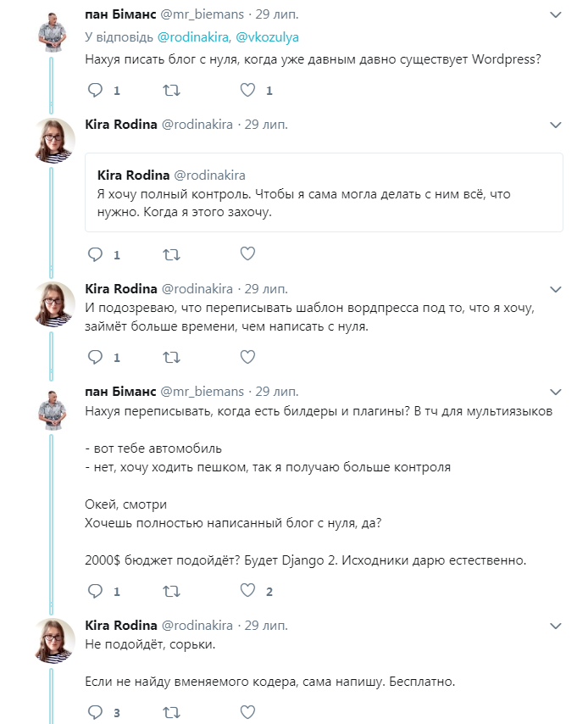Retweet the tweet about existing Wordpress

point(171,90)
